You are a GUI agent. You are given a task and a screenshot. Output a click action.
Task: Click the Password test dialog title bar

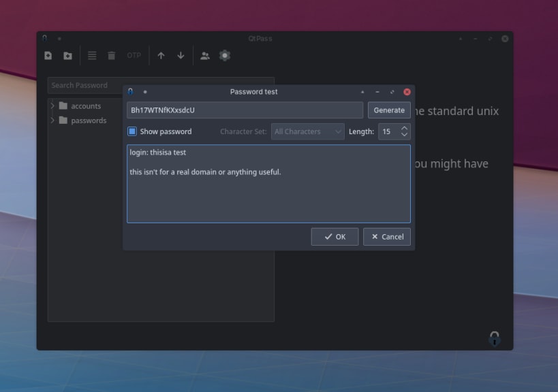point(253,91)
